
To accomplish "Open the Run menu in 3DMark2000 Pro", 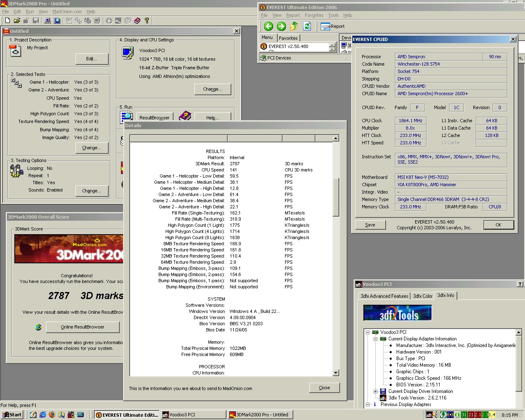I will (x=30, y=11).
